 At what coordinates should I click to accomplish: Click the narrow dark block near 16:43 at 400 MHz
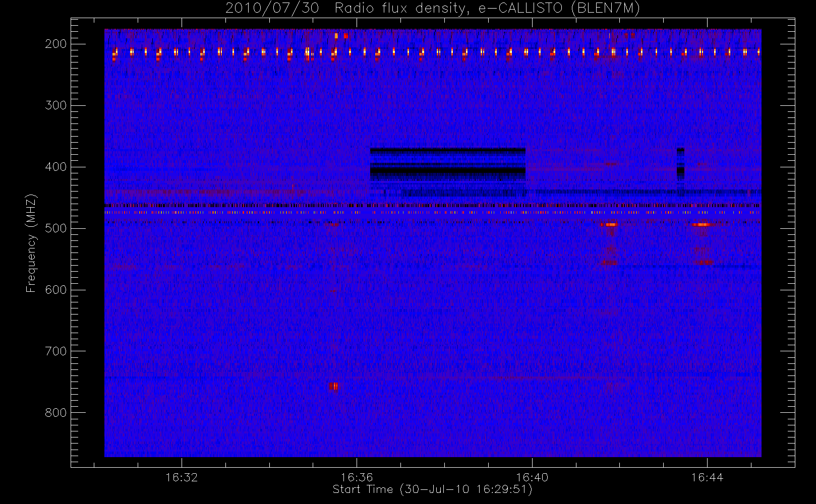(x=680, y=164)
